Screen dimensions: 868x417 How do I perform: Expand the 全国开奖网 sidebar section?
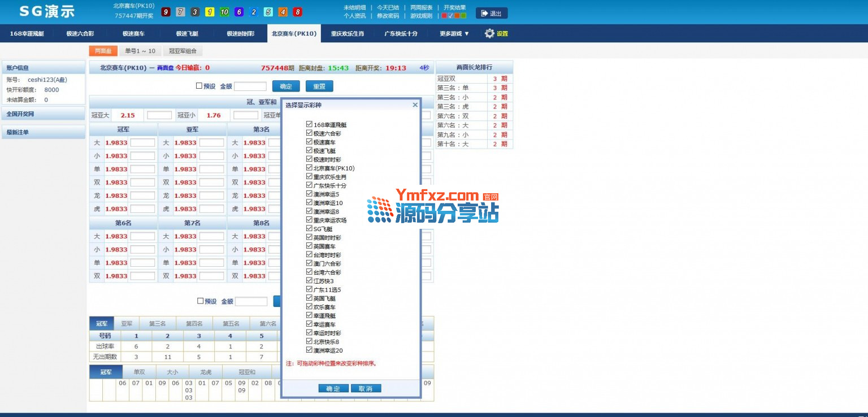[43, 114]
